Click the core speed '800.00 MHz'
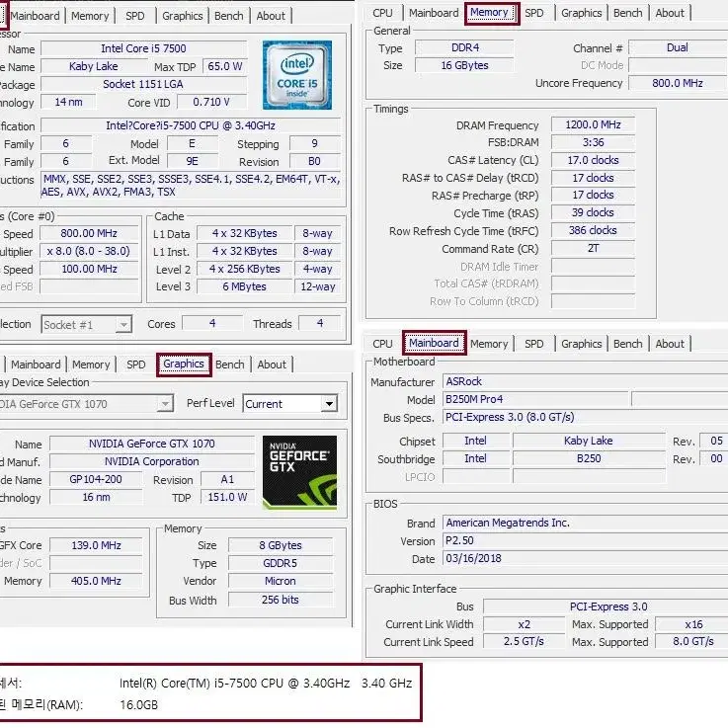728x728 pixels. point(89,233)
